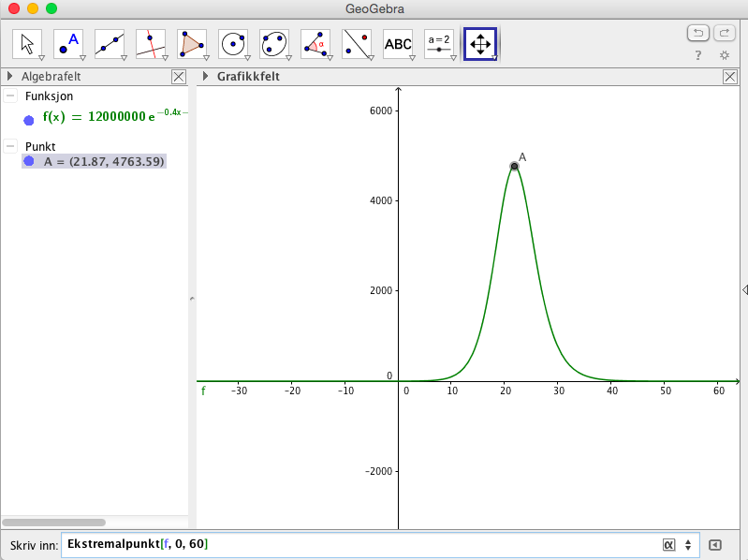
Task: Select the Ellipse conic tool
Action: (x=273, y=44)
